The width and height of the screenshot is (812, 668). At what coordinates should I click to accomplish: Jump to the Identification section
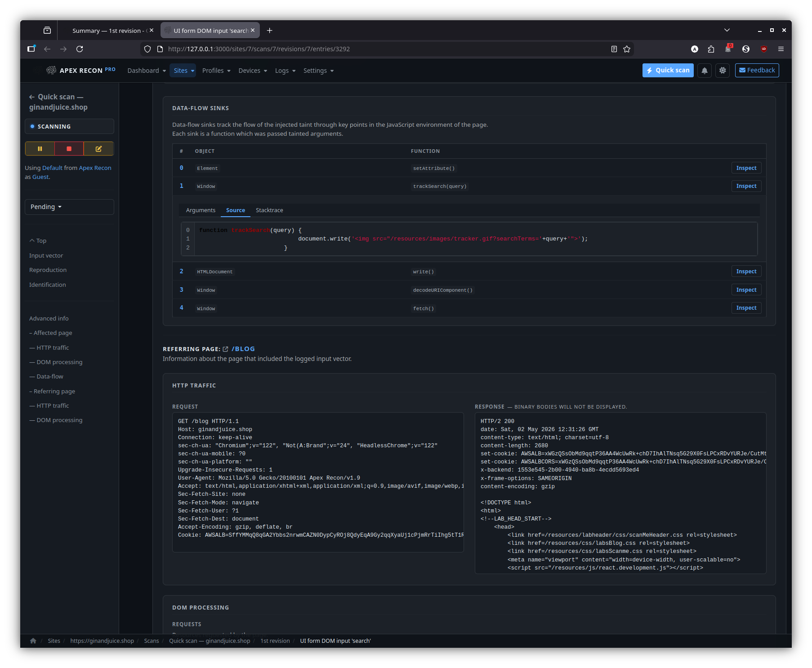click(x=48, y=285)
